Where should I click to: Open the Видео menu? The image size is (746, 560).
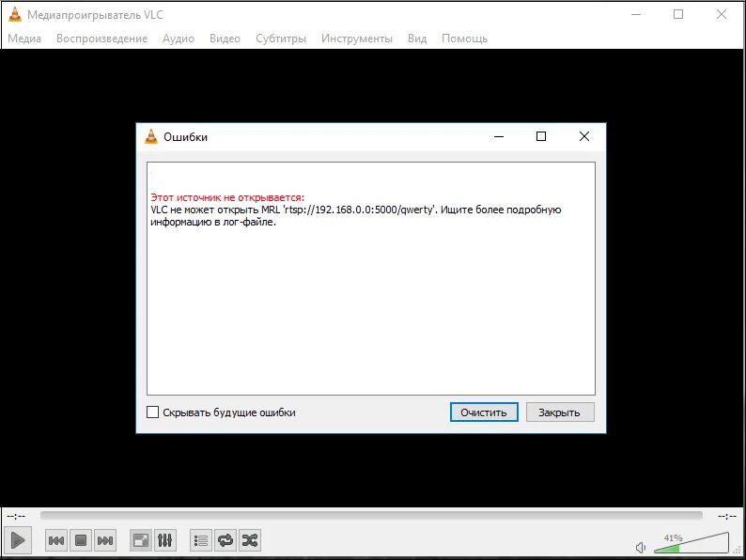(225, 39)
